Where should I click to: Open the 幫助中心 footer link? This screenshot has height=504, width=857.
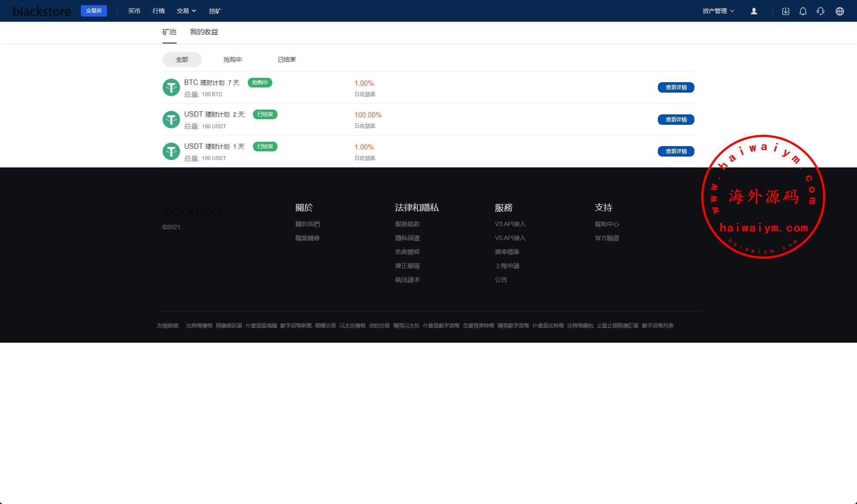[607, 224]
